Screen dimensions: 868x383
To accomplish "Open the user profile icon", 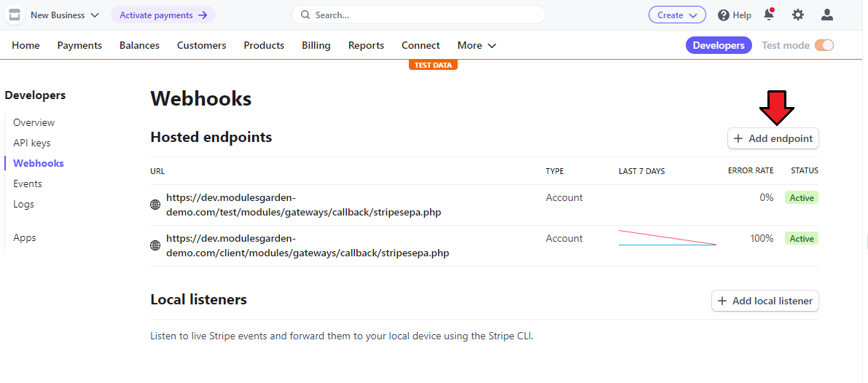I will coord(827,15).
